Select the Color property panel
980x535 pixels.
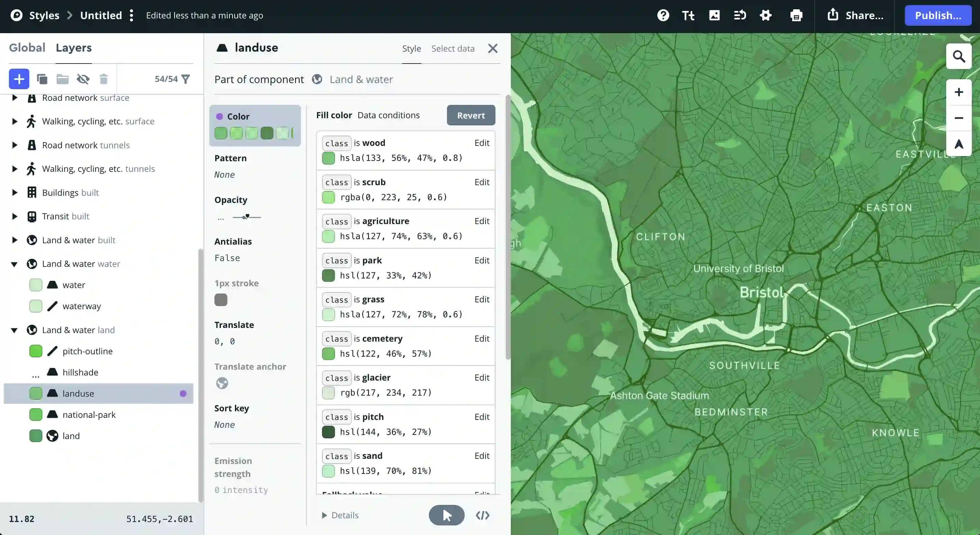click(255, 126)
